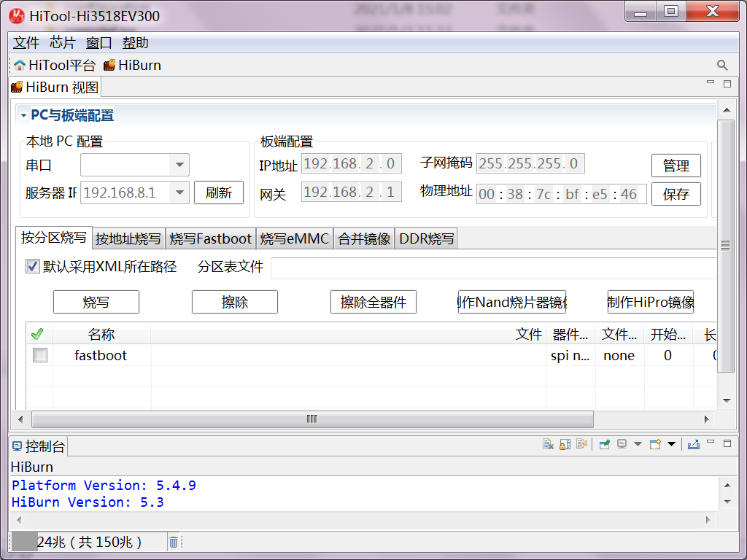Minimize the HiBurn view panel

point(711,83)
